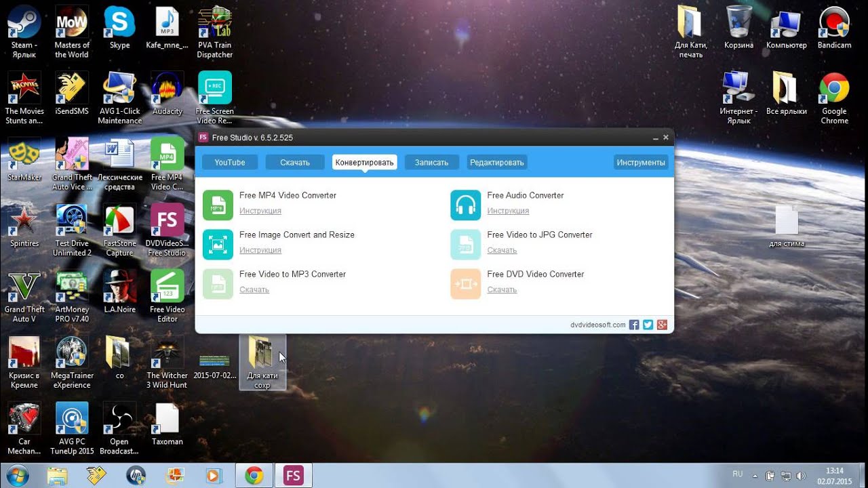Switch to the Скачать tab
Screen dimensions: 868x488
tap(295, 163)
